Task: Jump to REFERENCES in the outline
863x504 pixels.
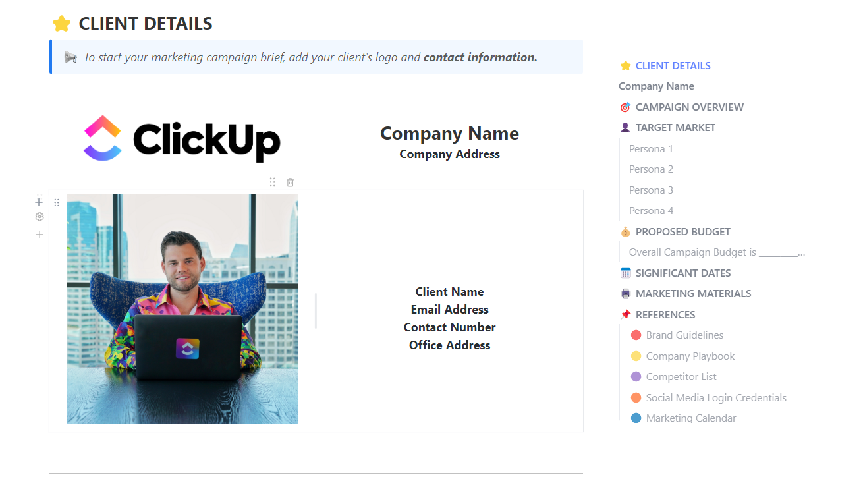Action: [x=665, y=315]
